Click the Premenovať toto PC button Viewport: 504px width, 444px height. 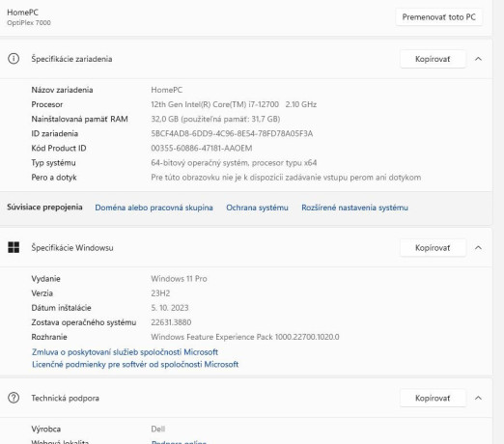438,17
